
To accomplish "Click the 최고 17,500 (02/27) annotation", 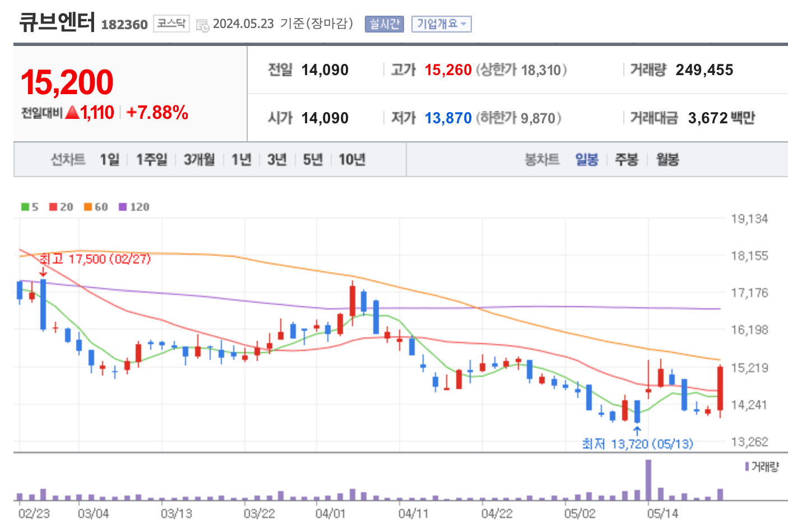I will coord(95,259).
